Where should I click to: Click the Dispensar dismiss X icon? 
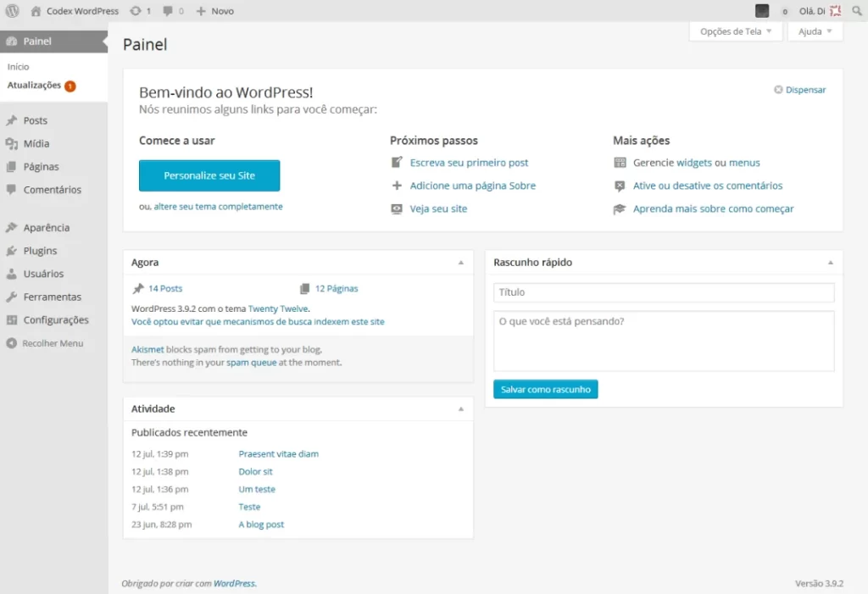[x=778, y=90]
